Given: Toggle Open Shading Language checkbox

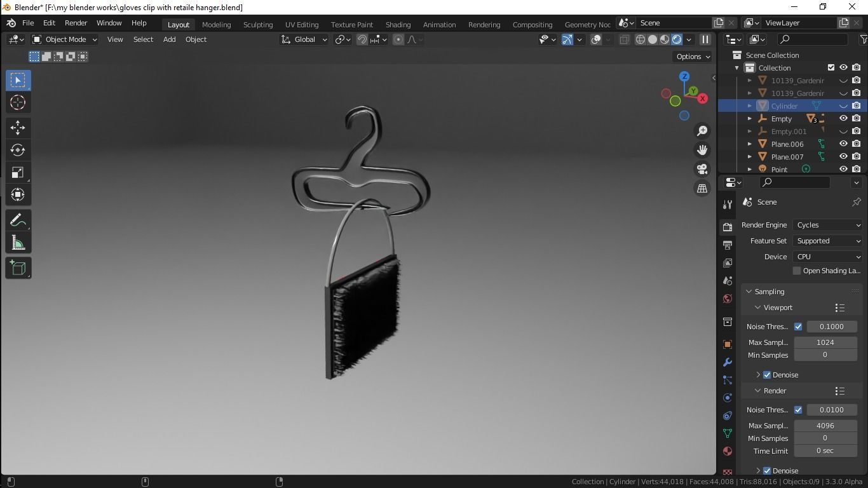Looking at the screenshot, I should (797, 271).
